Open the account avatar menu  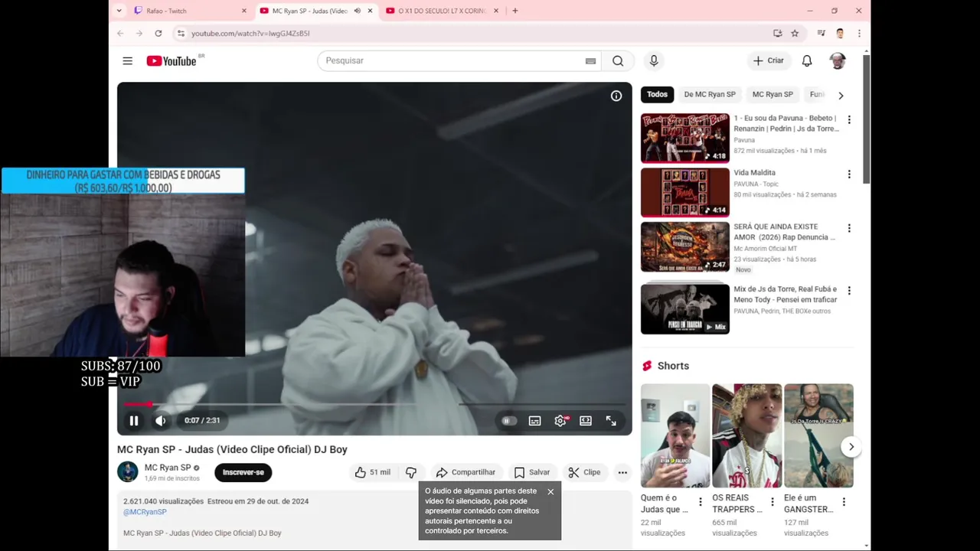click(x=838, y=60)
